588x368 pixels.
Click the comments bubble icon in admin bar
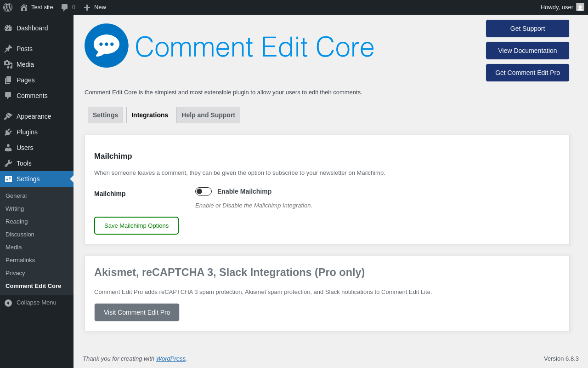coord(65,7)
